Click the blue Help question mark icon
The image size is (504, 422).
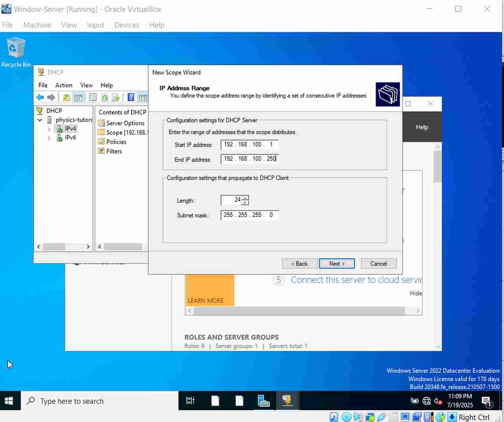[131, 97]
